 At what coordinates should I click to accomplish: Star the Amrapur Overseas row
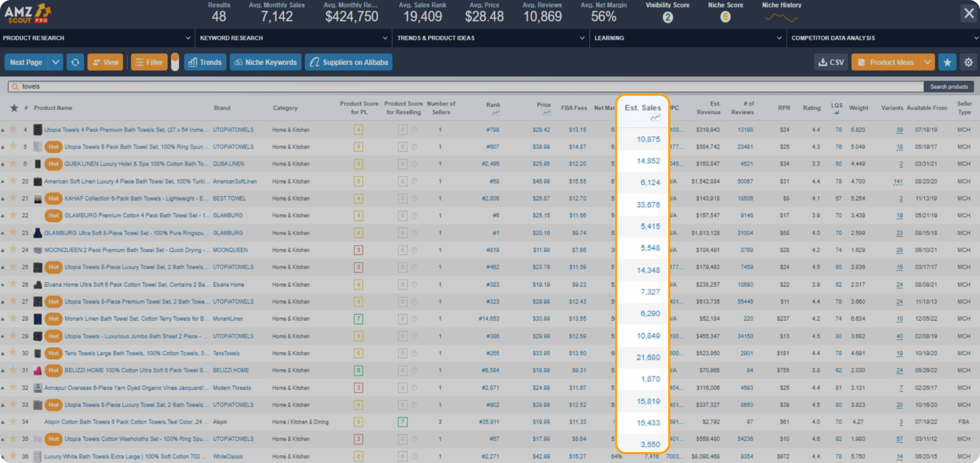13,387
